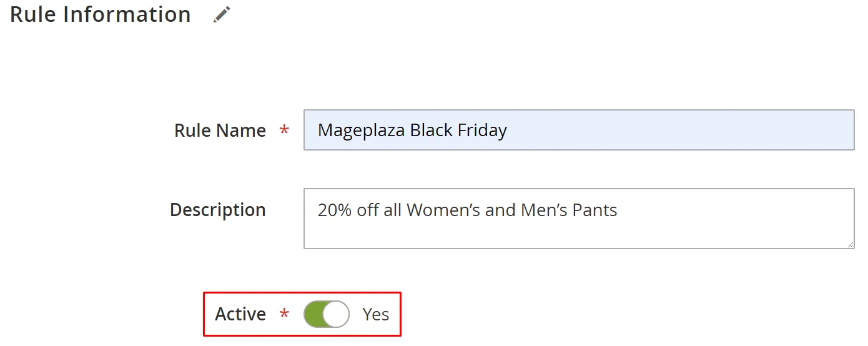Place cursor after "Friday" in Rule Name
This screenshot has height=346, width=868.
click(x=508, y=131)
